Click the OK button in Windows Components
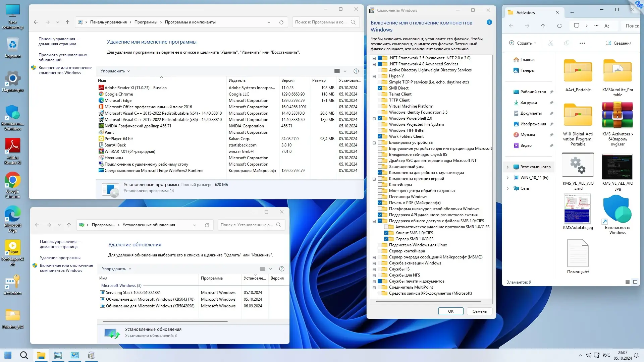The width and height of the screenshot is (644, 362). tap(450, 311)
